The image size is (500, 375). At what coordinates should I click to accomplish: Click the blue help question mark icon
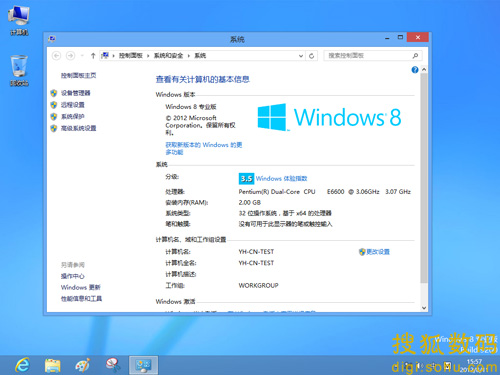[415, 70]
